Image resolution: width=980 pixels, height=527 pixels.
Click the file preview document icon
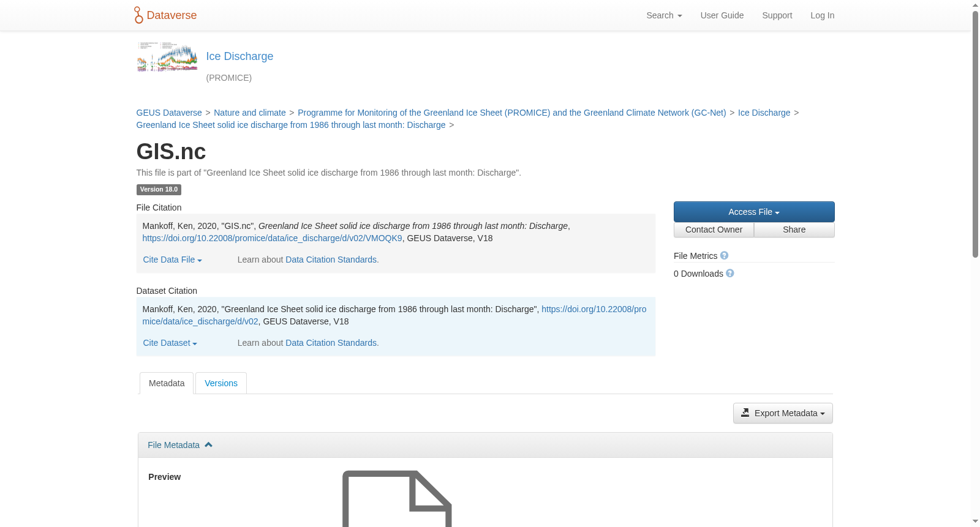pos(397,498)
